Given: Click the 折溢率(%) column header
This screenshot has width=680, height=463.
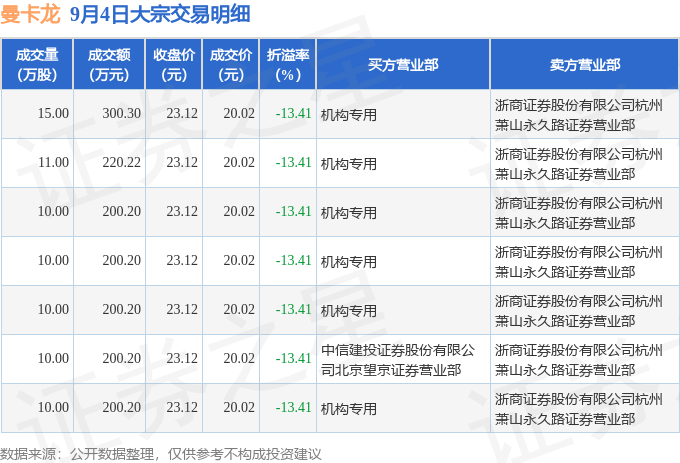Looking at the screenshot, I should coord(288,65).
